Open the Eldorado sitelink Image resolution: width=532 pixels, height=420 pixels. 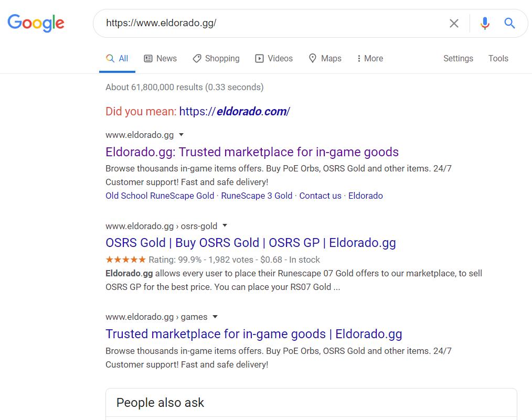point(365,196)
